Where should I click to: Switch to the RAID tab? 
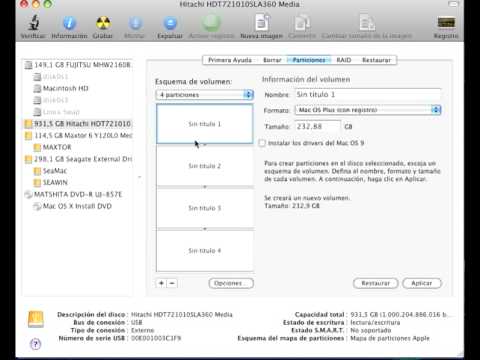343,60
